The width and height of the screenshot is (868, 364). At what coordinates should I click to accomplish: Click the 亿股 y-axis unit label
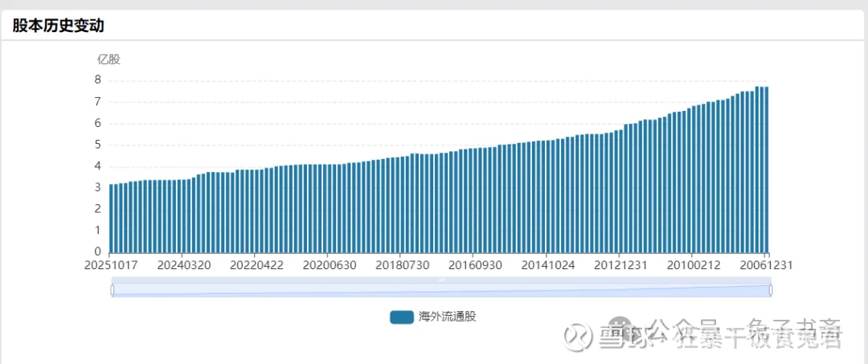(x=108, y=59)
